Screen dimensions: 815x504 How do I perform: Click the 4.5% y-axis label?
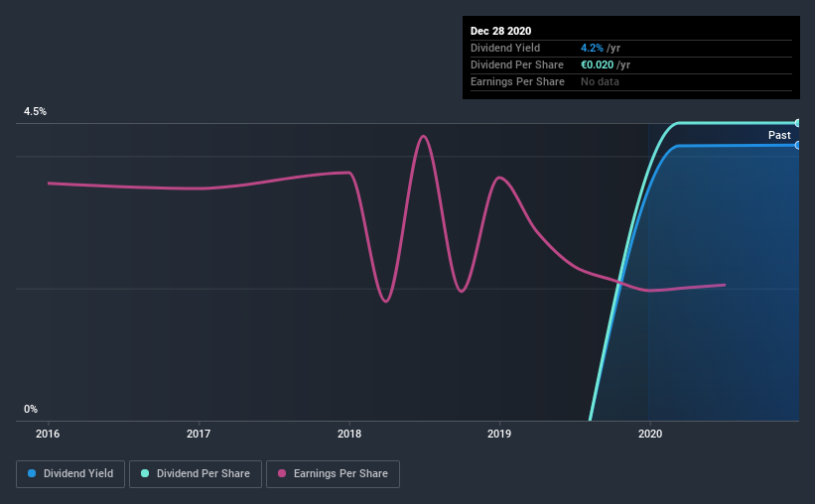coord(35,111)
